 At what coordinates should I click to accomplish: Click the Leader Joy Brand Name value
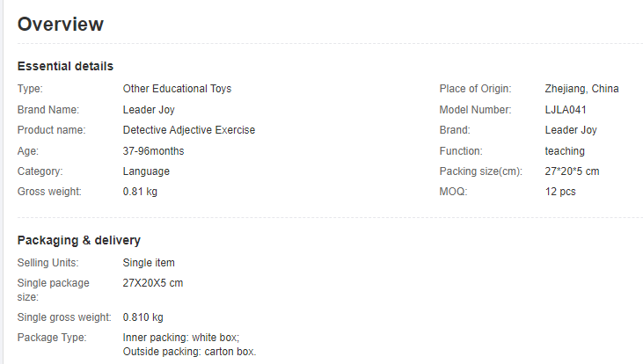pyautogui.click(x=149, y=110)
